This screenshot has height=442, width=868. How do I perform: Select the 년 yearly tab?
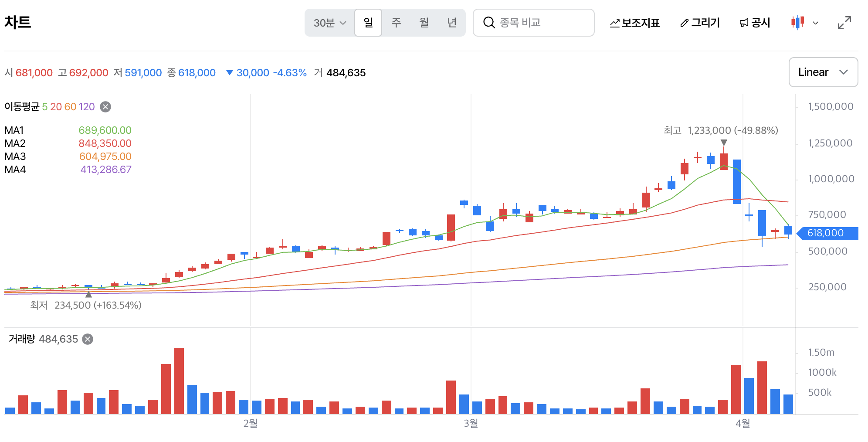(x=452, y=23)
